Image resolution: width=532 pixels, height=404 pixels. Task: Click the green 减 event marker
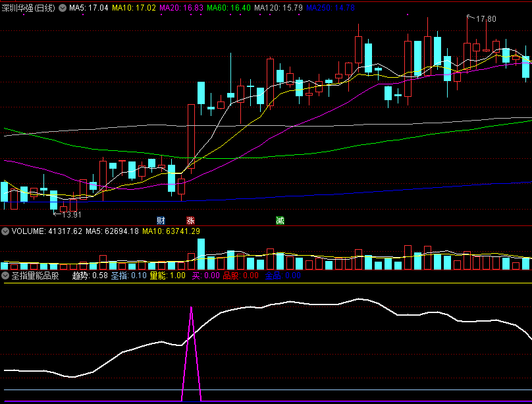[280, 221]
